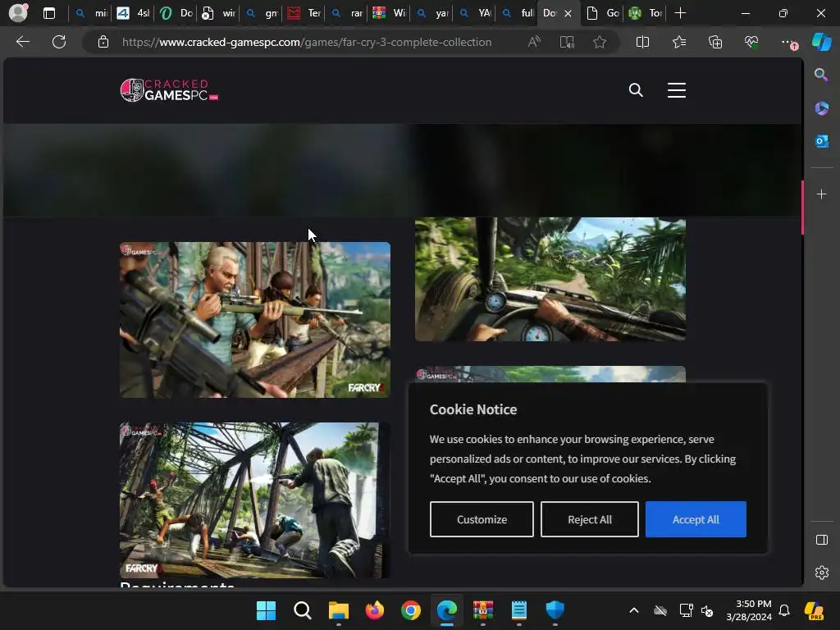
Task: Open Browser essentials heart icon
Action: click(751, 42)
